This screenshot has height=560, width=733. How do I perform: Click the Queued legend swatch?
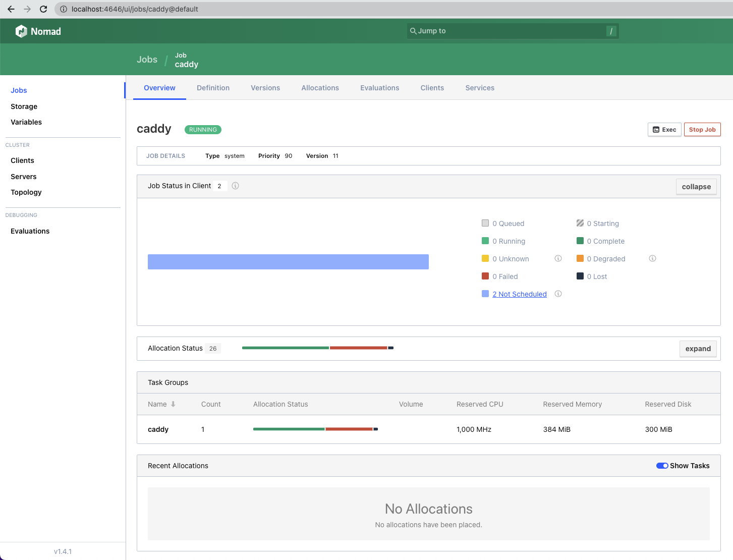(x=485, y=223)
